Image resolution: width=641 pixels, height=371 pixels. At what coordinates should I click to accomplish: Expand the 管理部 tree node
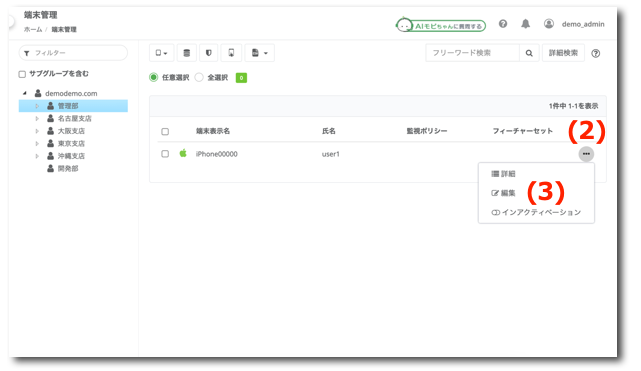pyautogui.click(x=37, y=106)
